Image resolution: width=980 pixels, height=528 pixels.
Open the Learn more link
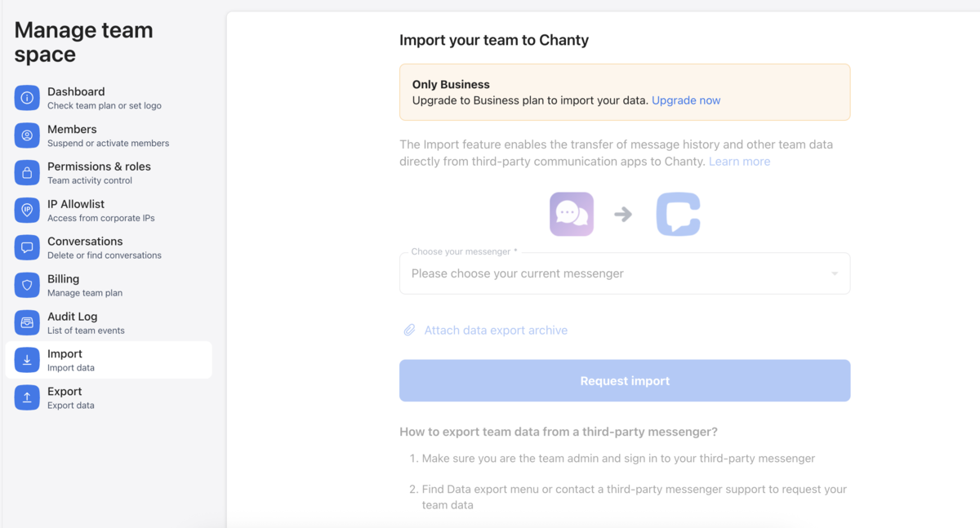[x=739, y=161]
